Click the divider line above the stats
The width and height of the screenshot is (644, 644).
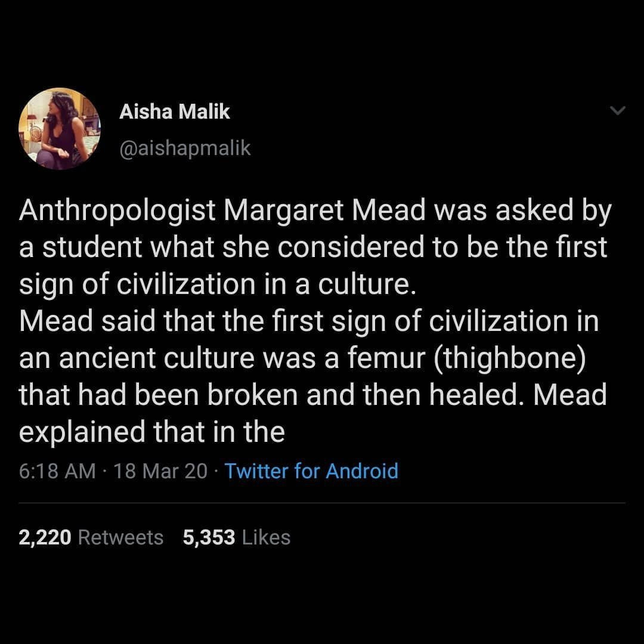[322, 503]
